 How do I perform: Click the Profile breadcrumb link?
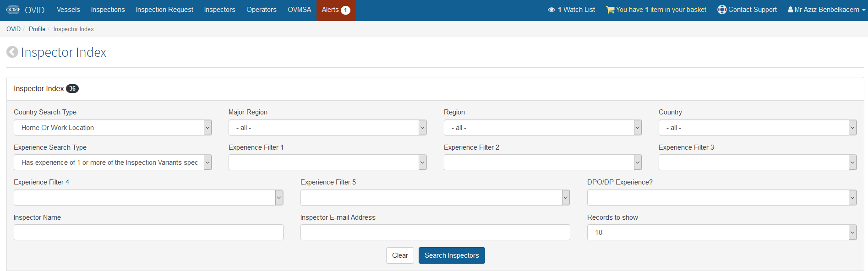pos(37,29)
